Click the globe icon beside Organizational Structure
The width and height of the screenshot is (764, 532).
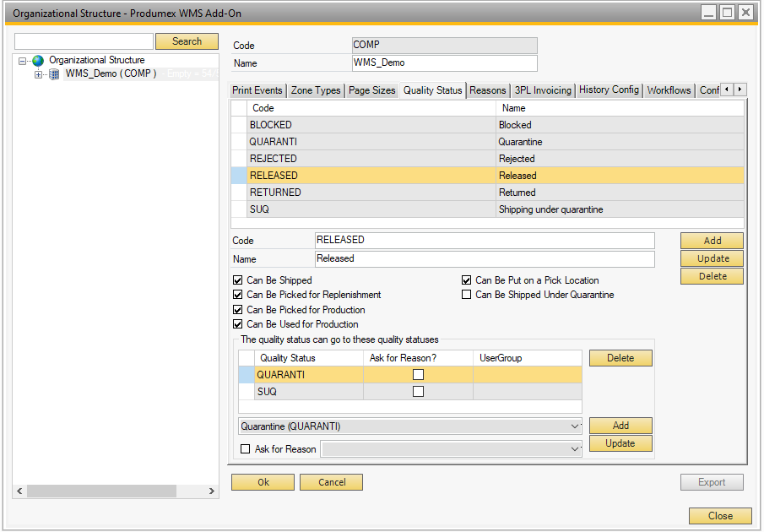tap(38, 61)
